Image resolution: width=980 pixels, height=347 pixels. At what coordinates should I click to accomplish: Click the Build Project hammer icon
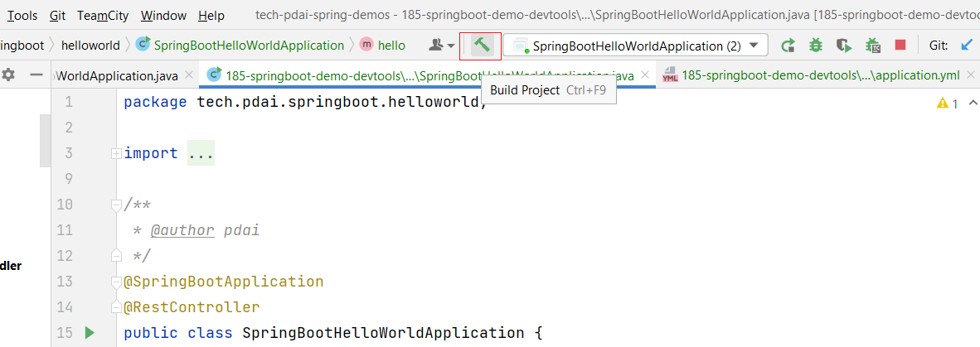tap(481, 45)
